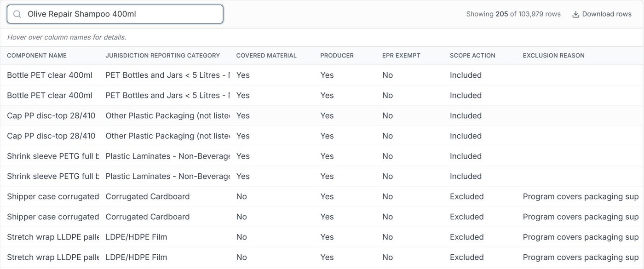Click Excluded in second Stretch wrap row
This screenshot has height=269, width=644.
coord(467,258)
